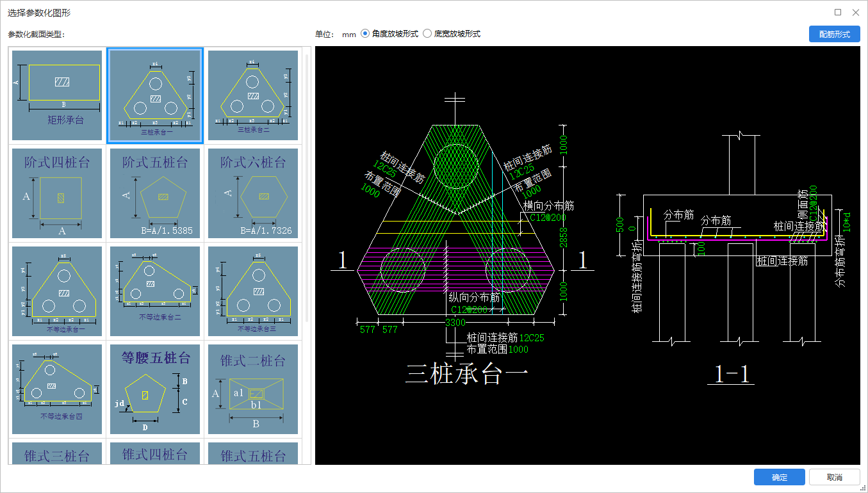
Task: Choose the 锥式二桩台 thumbnail
Action: point(253,389)
